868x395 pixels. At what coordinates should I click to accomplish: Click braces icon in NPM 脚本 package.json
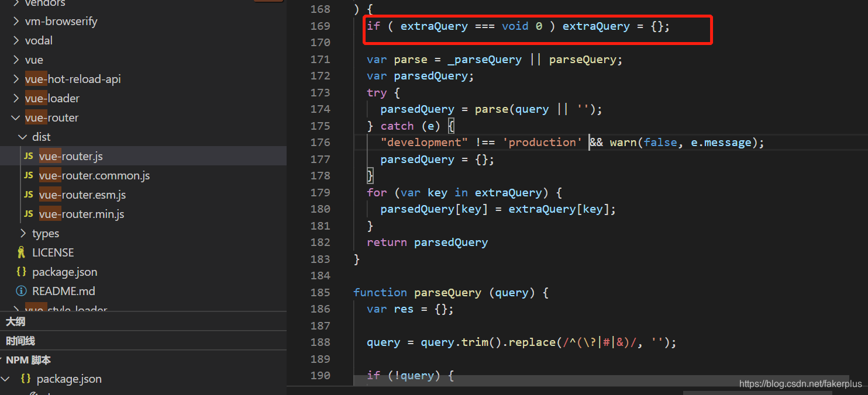26,379
